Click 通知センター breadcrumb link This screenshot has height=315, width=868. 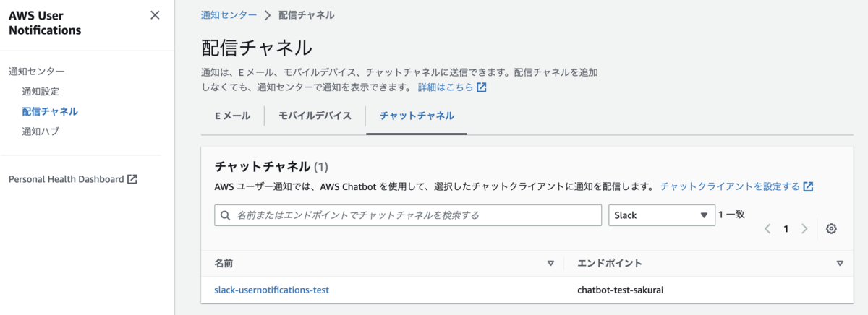coord(229,14)
